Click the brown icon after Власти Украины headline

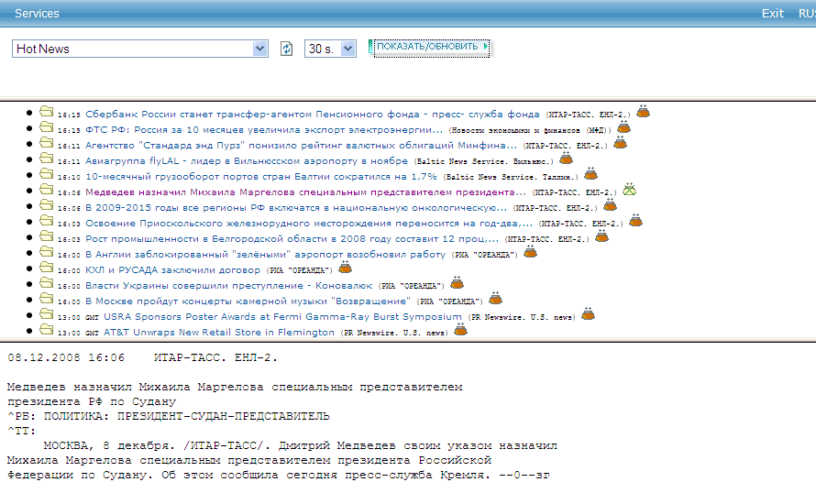click(x=457, y=283)
